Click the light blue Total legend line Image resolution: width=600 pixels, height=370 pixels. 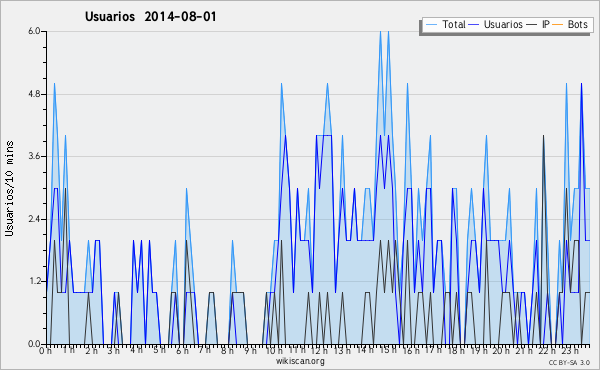(x=431, y=25)
